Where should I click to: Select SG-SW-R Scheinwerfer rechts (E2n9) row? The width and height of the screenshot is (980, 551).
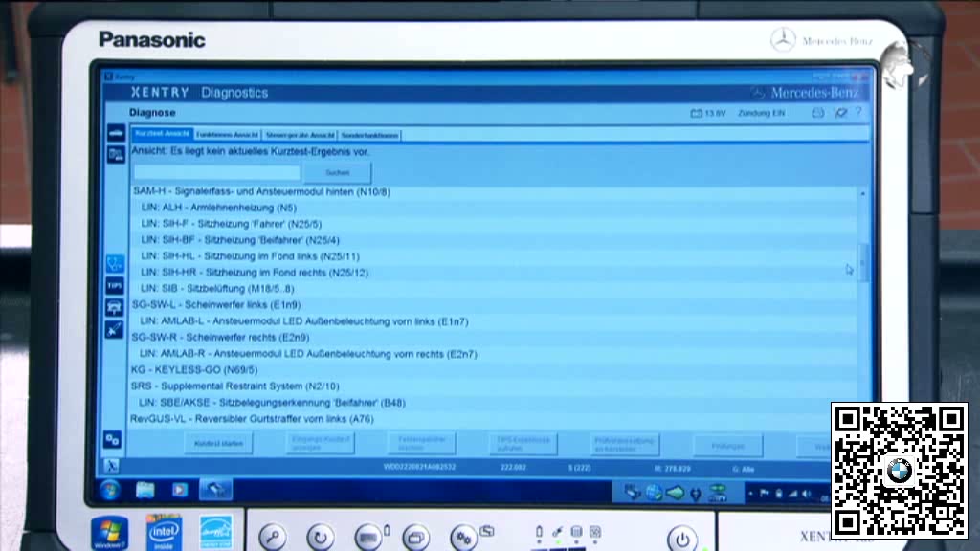[494, 338]
